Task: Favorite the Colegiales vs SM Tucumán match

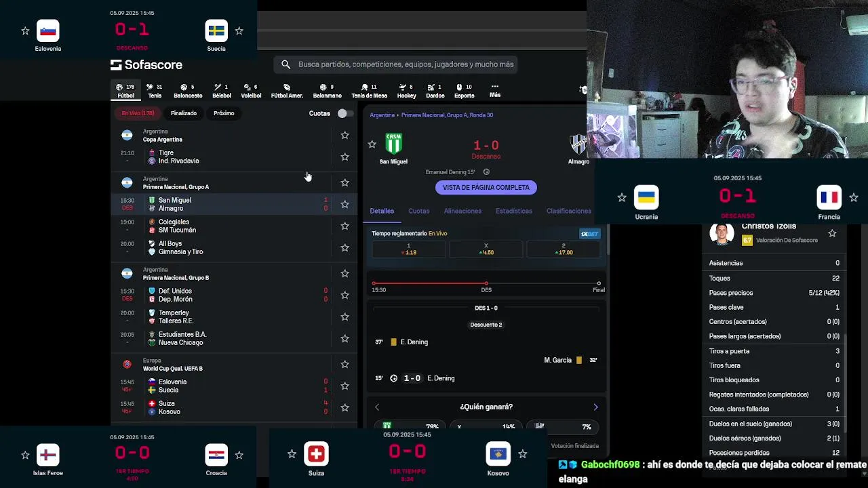Action: pyautogui.click(x=344, y=226)
